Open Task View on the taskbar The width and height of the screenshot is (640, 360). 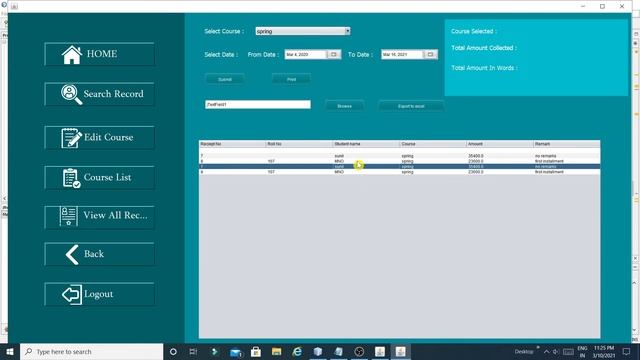[x=193, y=351]
